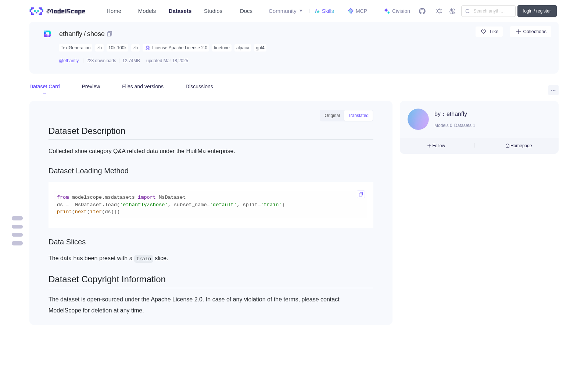Click the license badge icon
The height and width of the screenshot is (368, 588).
(x=148, y=48)
